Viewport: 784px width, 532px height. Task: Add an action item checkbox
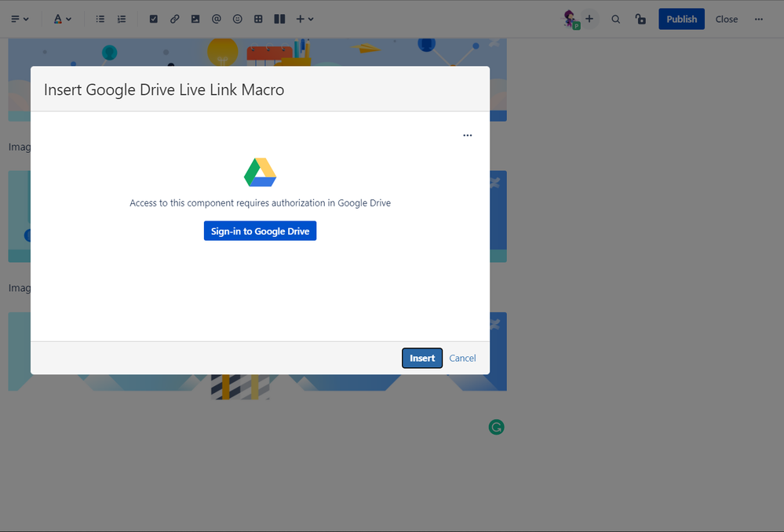point(154,19)
